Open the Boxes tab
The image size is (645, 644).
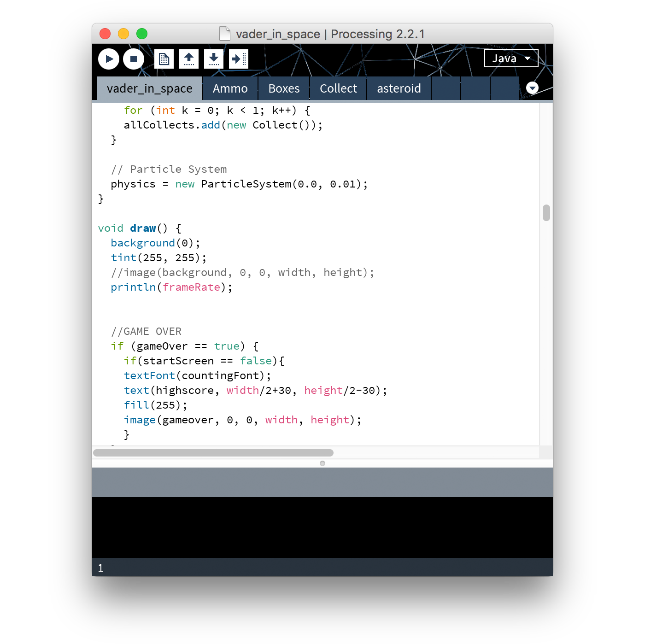284,88
